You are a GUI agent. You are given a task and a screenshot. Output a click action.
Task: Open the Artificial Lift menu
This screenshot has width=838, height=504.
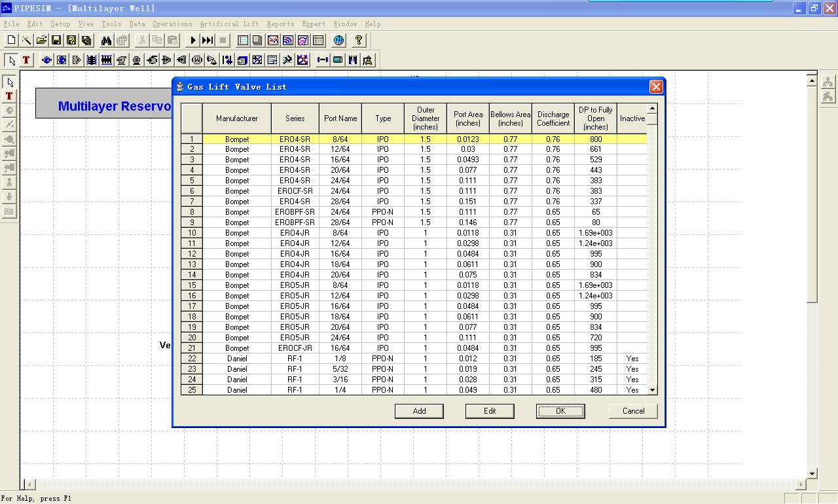(x=229, y=24)
